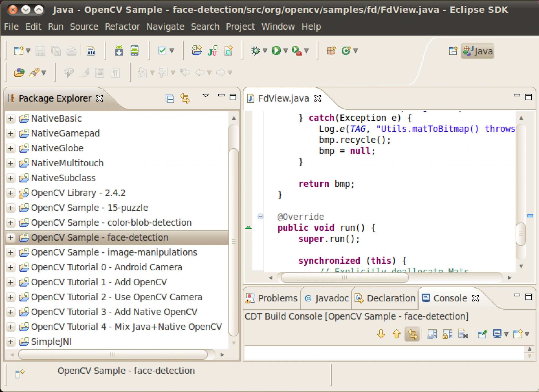The width and height of the screenshot is (539, 392).
Task: Click Collapse All in Package Explorer
Action: [170, 98]
